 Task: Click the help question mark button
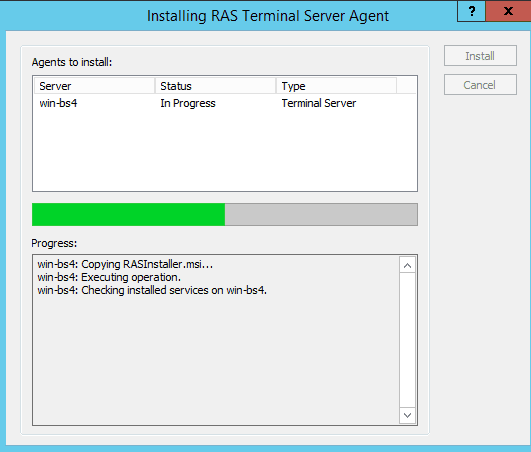(471, 11)
